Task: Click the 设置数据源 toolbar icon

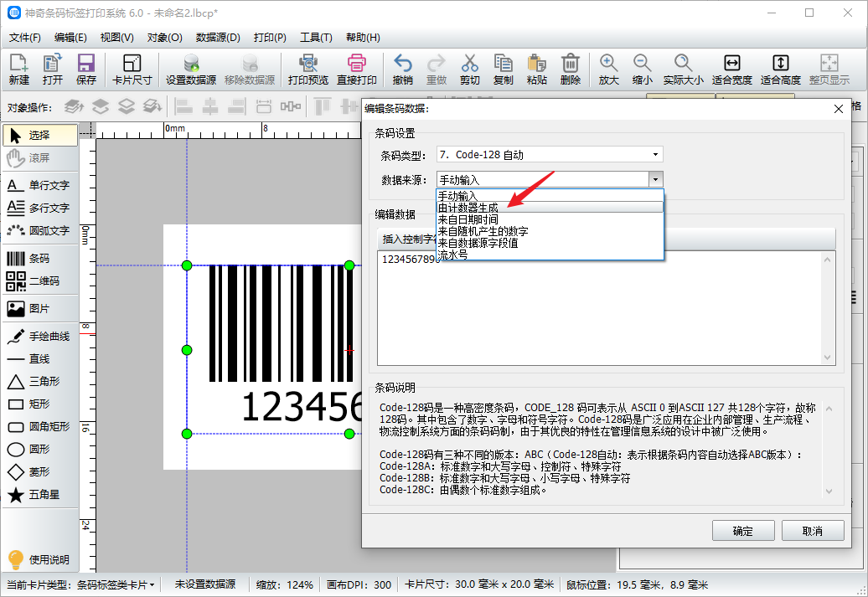Action: click(x=191, y=69)
